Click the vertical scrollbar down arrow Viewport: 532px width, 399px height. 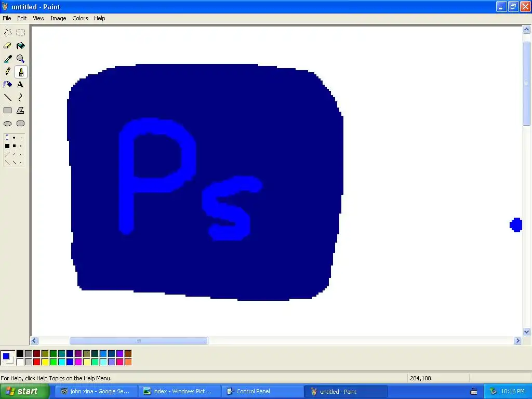(x=527, y=332)
